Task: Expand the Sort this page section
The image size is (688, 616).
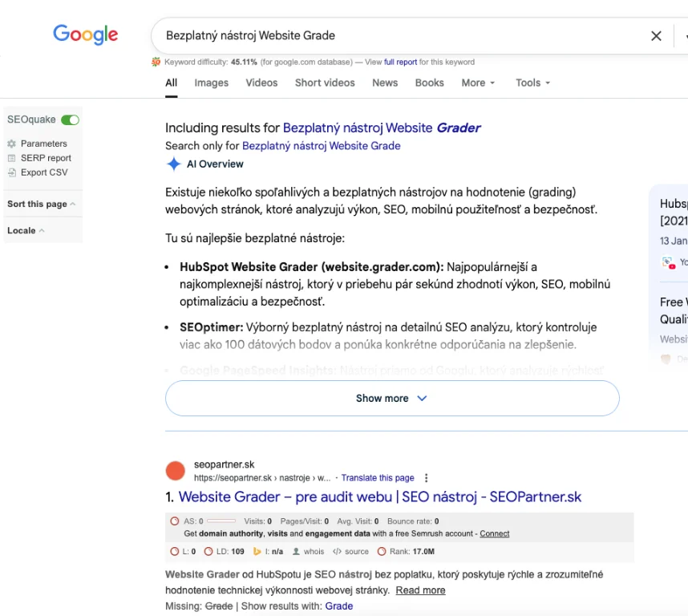Action: (x=41, y=205)
